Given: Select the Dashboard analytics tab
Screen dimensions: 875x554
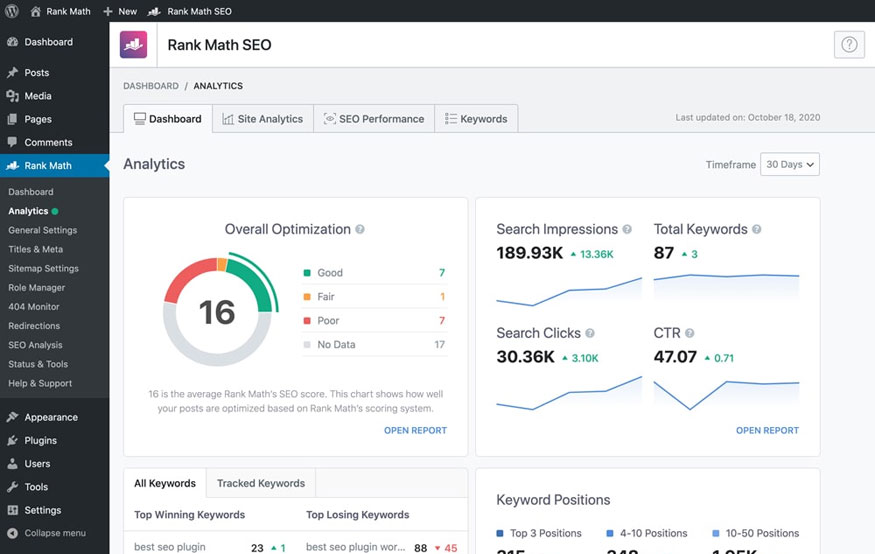Looking at the screenshot, I should click(x=168, y=119).
